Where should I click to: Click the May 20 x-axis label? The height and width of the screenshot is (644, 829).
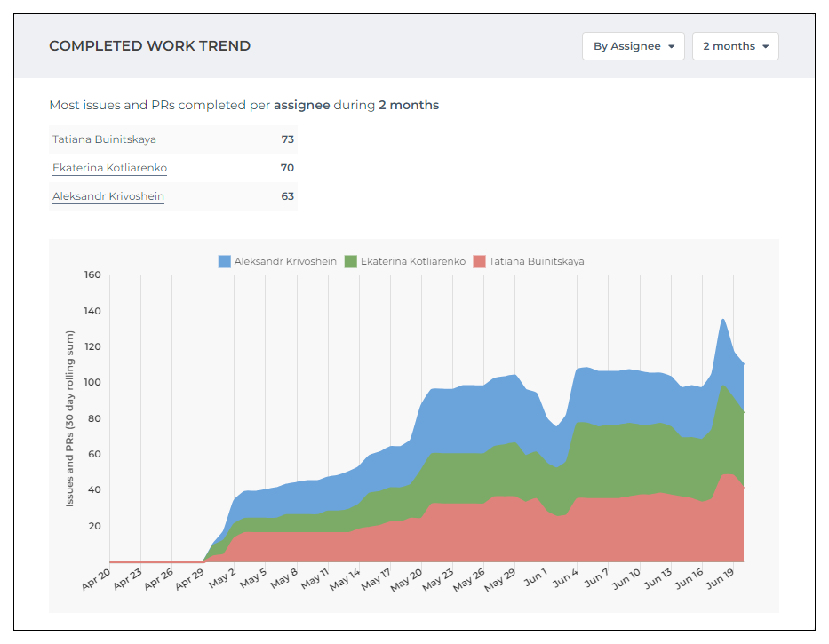point(407,579)
